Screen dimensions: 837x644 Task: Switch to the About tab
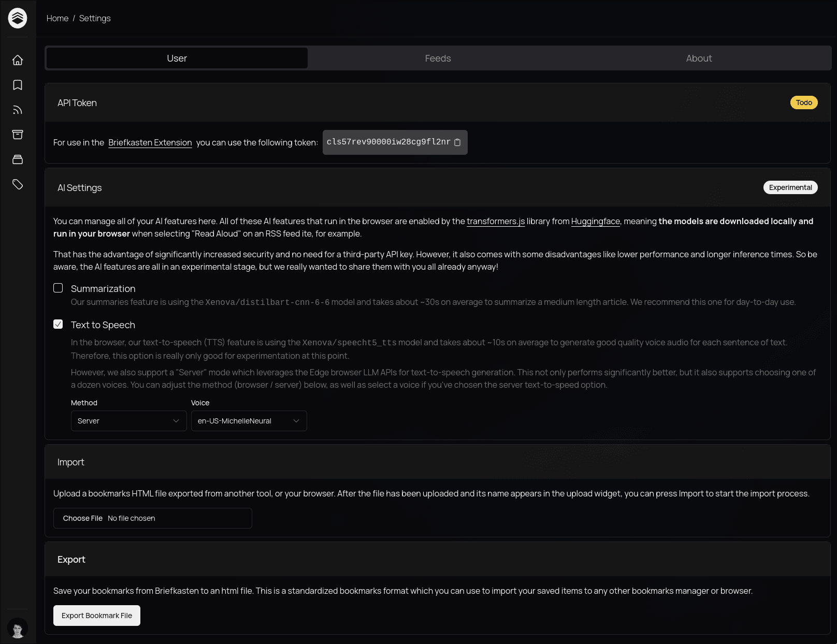click(x=699, y=58)
